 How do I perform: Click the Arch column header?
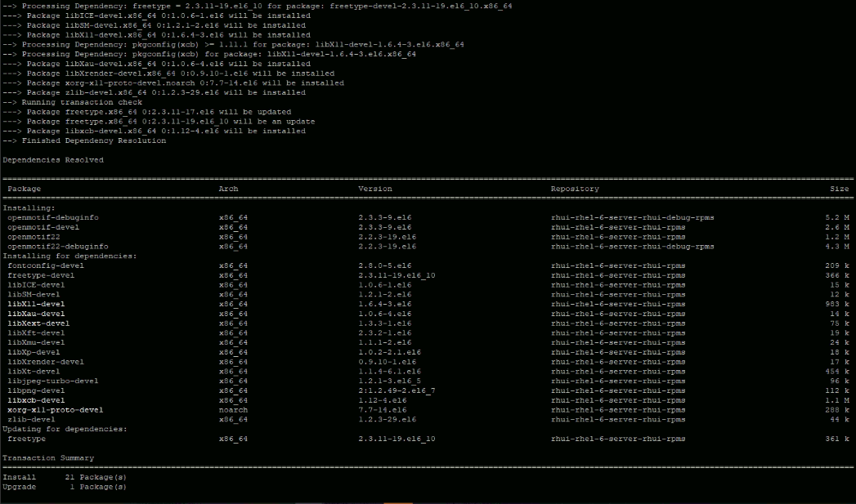point(228,189)
